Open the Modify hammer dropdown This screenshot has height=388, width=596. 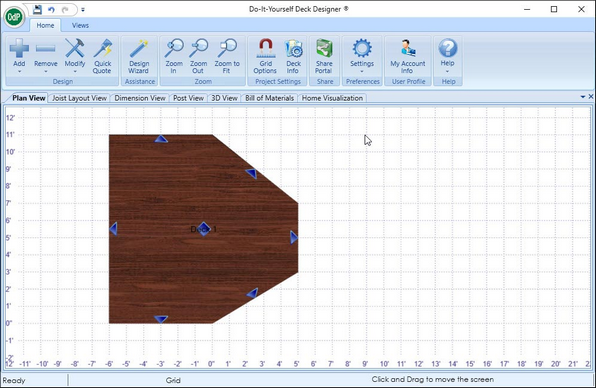point(74,56)
